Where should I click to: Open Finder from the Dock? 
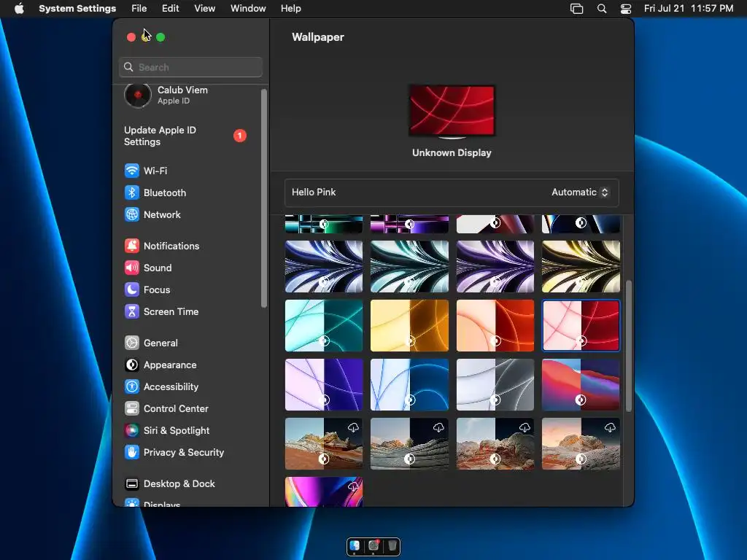355,545
